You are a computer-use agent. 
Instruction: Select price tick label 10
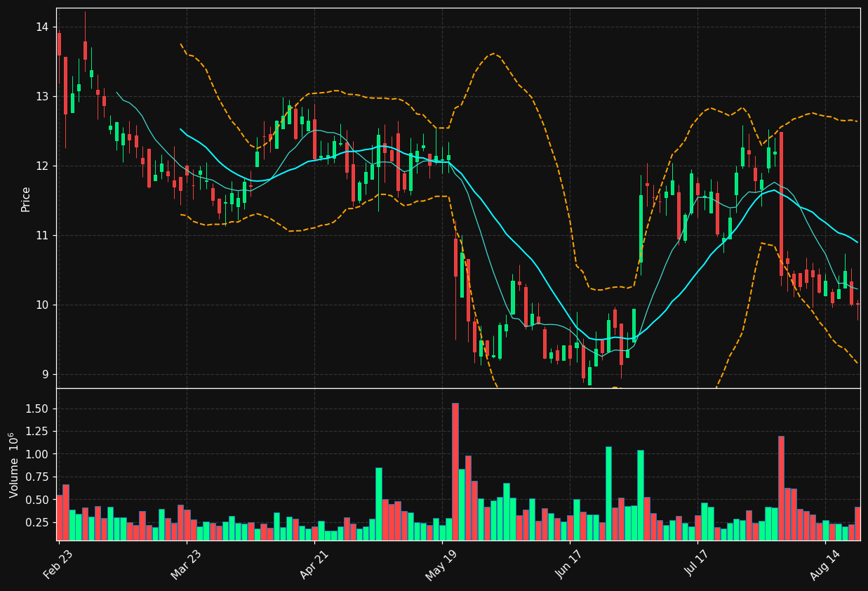click(x=43, y=305)
